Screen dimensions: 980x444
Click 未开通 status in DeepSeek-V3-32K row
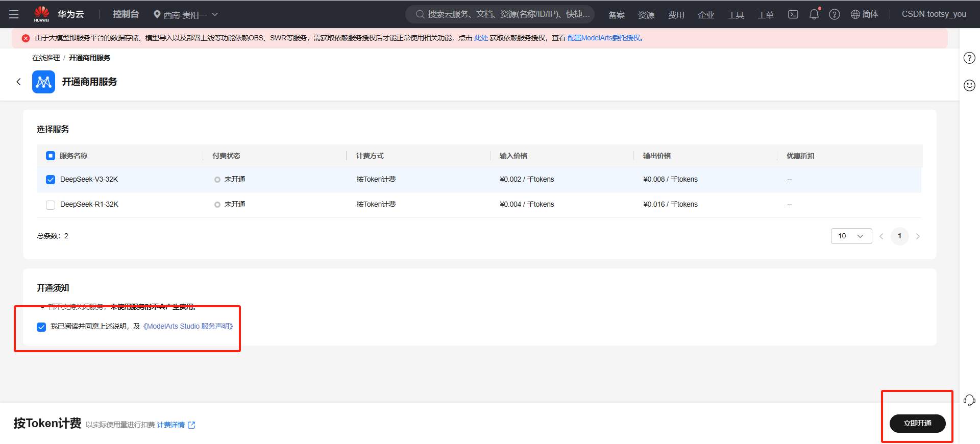[235, 179]
